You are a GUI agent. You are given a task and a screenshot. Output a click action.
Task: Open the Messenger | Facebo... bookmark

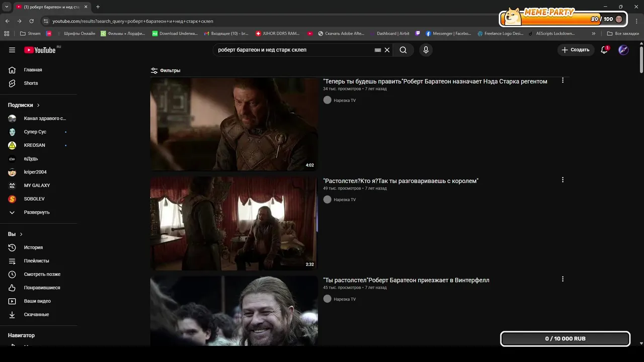pos(448,34)
